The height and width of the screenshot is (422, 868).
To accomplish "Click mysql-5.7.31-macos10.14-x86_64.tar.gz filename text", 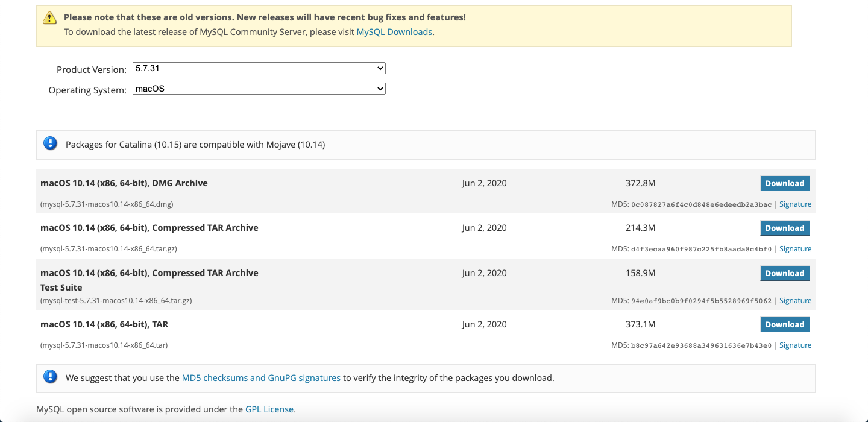I will [108, 249].
